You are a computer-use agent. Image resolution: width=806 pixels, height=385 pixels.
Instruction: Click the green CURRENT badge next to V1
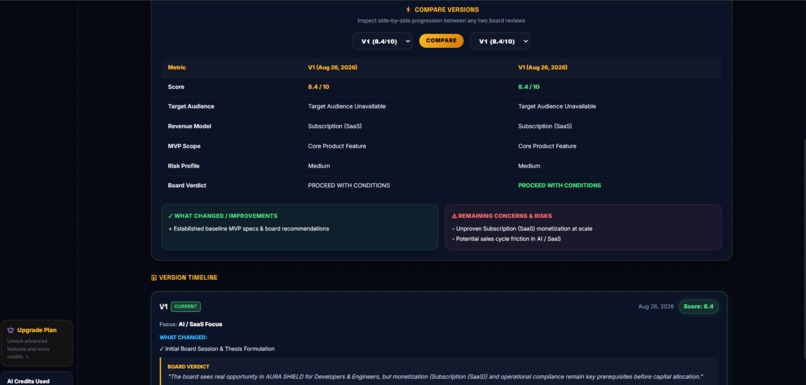click(186, 307)
